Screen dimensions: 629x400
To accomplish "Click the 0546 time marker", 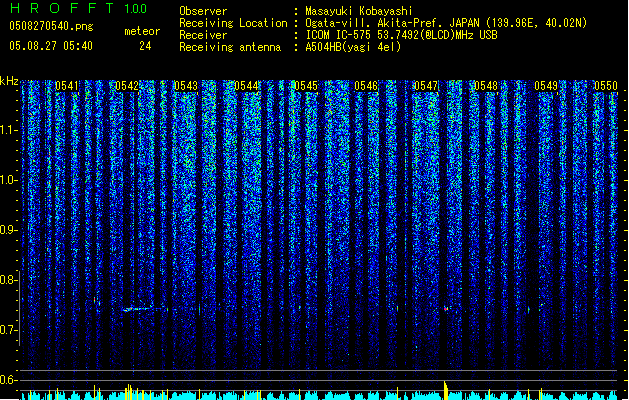I will [366, 86].
